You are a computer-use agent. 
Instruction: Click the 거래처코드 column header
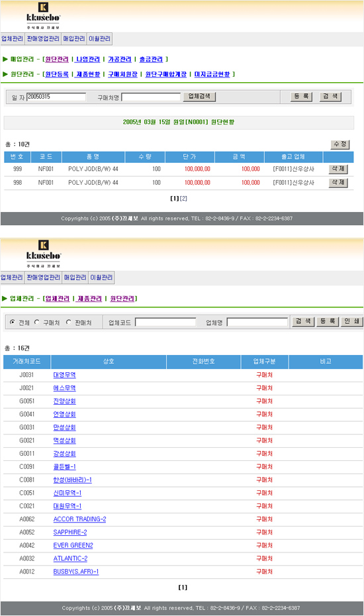[26, 362]
